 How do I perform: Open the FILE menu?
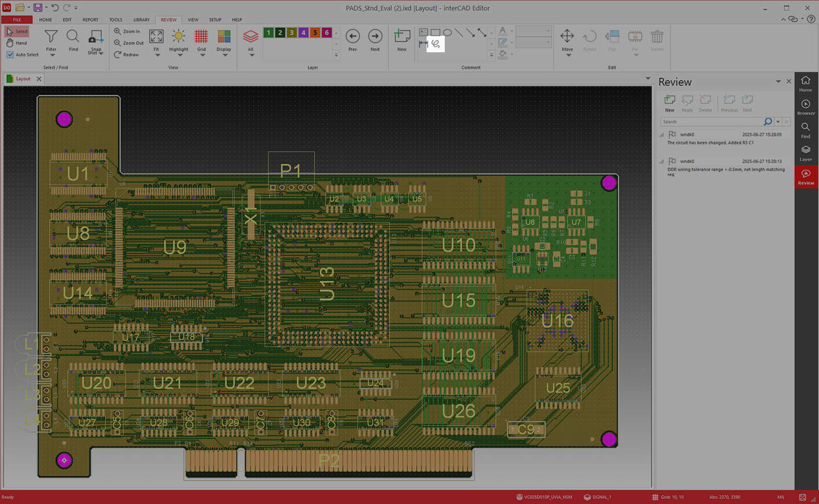pyautogui.click(x=17, y=19)
